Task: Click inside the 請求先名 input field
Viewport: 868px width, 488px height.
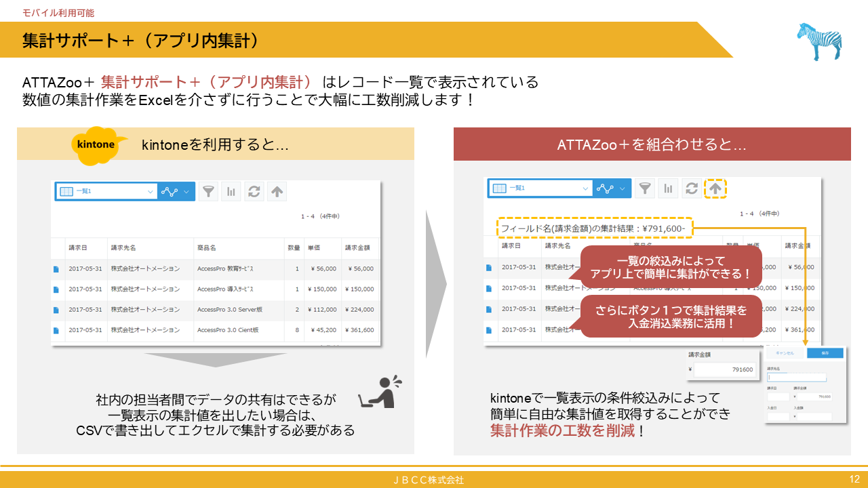Action: [797, 378]
